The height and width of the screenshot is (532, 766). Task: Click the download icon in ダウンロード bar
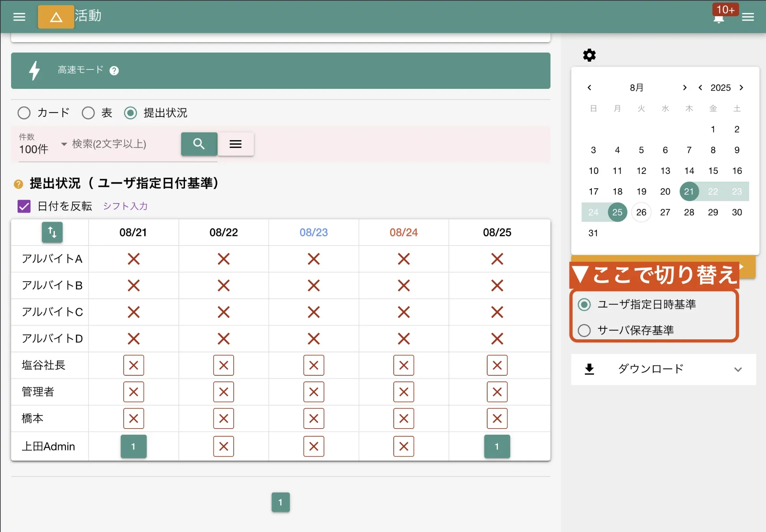tap(589, 369)
